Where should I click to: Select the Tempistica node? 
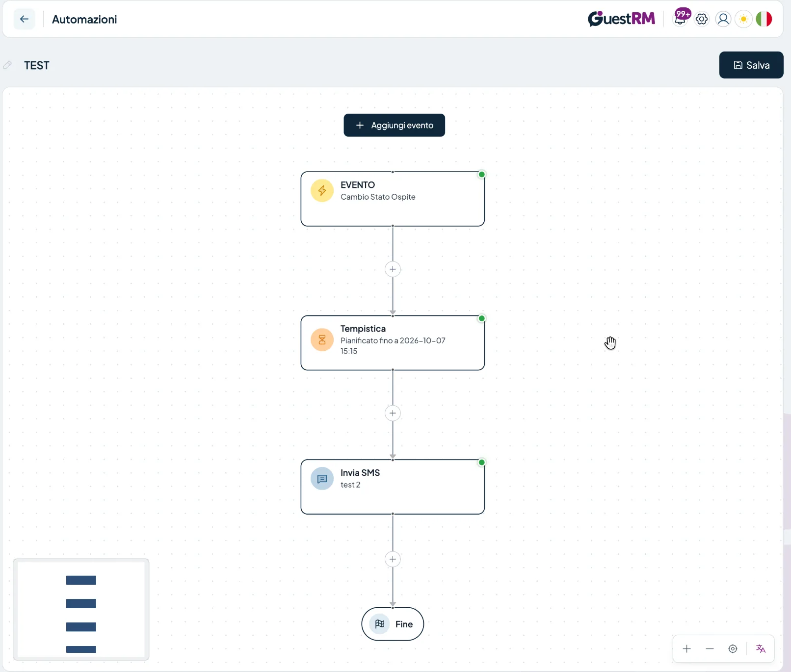point(393,343)
